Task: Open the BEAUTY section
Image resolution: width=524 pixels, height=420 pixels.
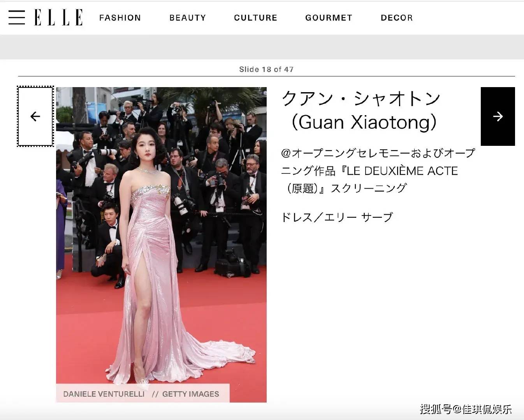Action: (x=188, y=18)
